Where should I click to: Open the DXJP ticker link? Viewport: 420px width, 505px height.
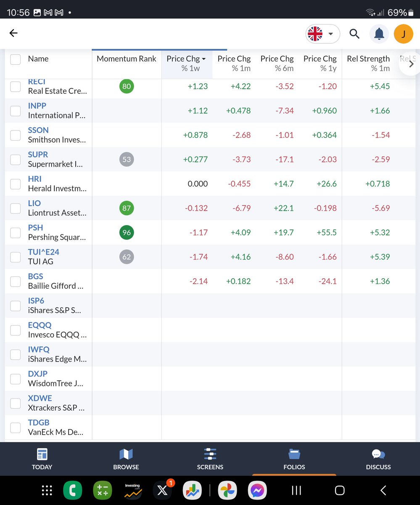[x=37, y=374]
